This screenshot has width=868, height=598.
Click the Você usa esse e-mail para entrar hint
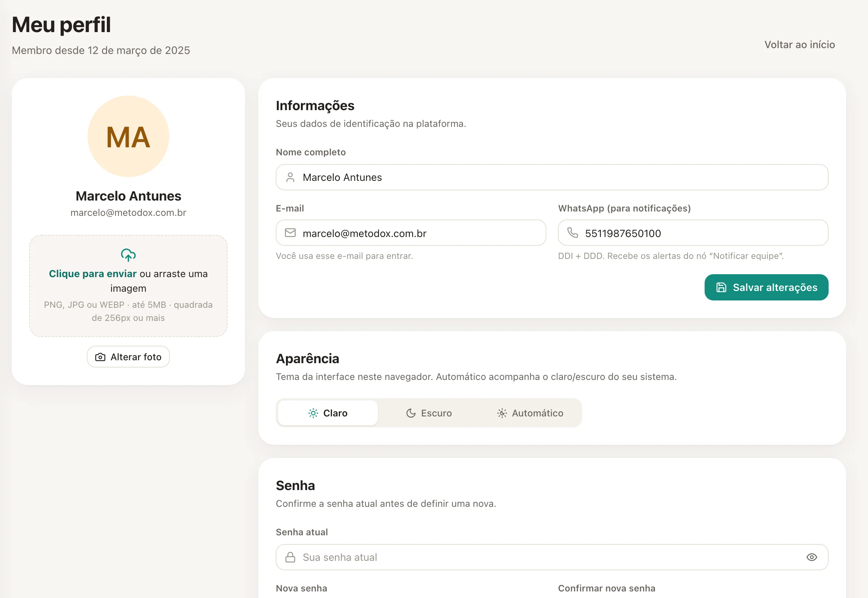pos(344,256)
